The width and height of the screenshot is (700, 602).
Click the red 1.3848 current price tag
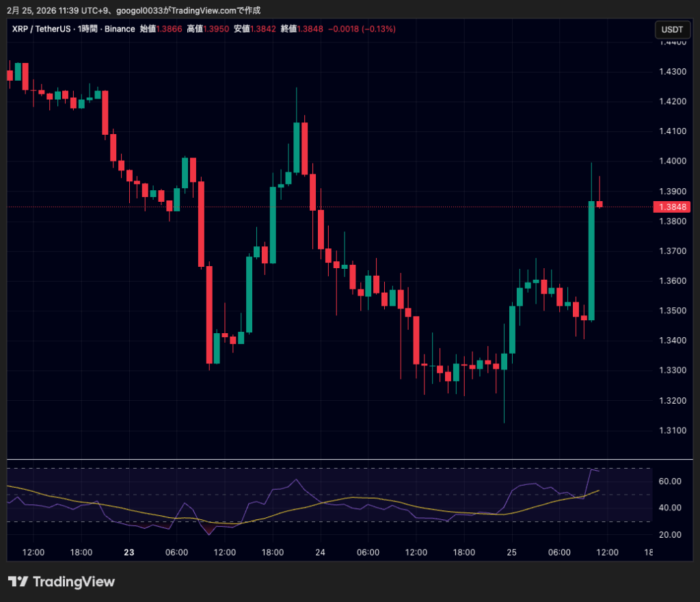coord(672,207)
